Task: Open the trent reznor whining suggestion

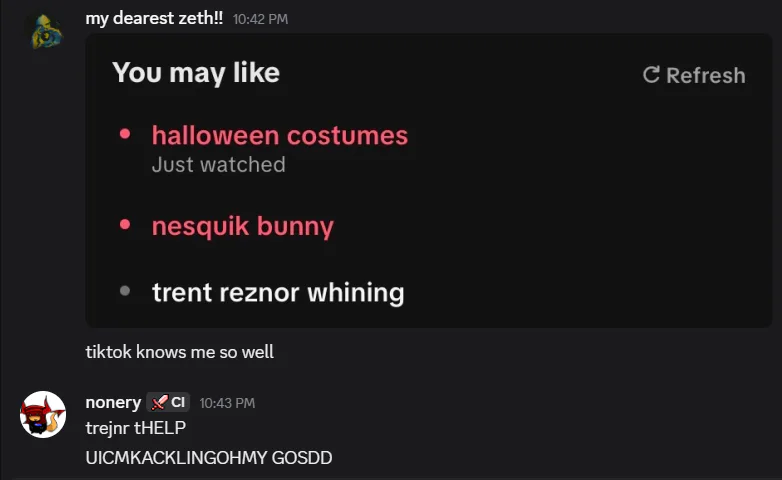Action: 278,292
